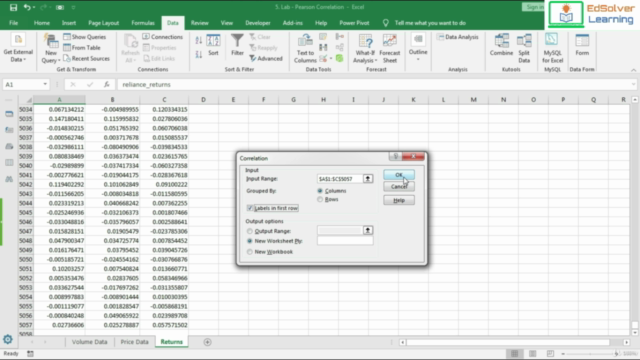This screenshot has height=360, width=640.
Task: Click the Input Range field
Action: click(x=340, y=179)
